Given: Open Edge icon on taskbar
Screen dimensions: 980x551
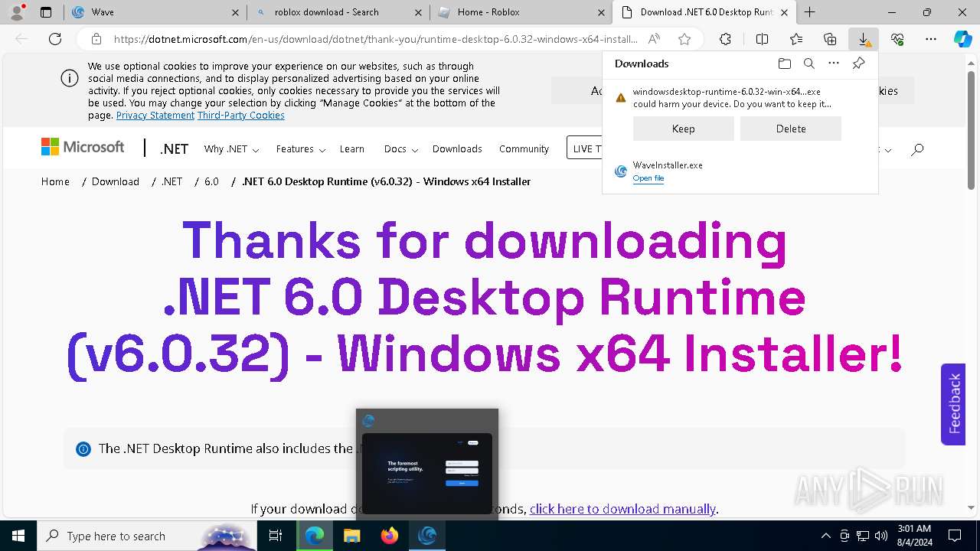Looking at the screenshot, I should [x=315, y=536].
